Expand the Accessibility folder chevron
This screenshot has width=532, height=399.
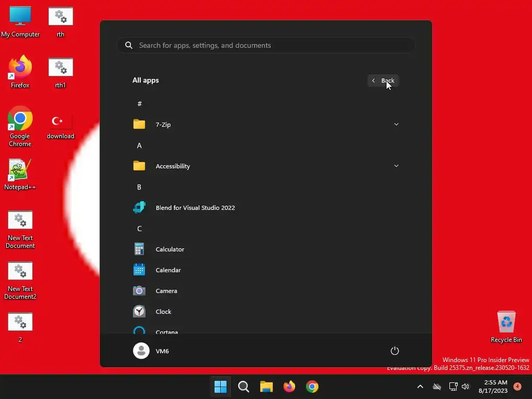tap(396, 166)
